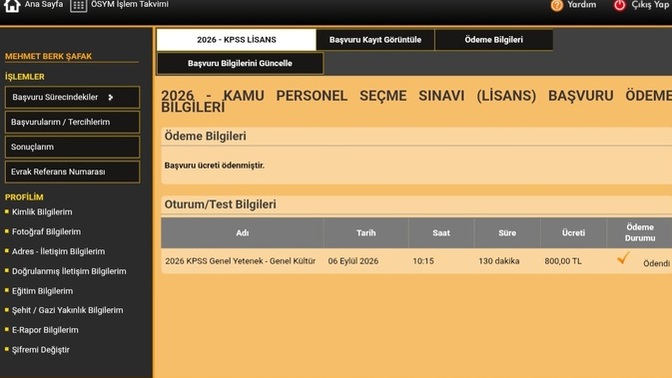
Task: Open E-Rapor Bilgilerim link
Action: coord(45,330)
